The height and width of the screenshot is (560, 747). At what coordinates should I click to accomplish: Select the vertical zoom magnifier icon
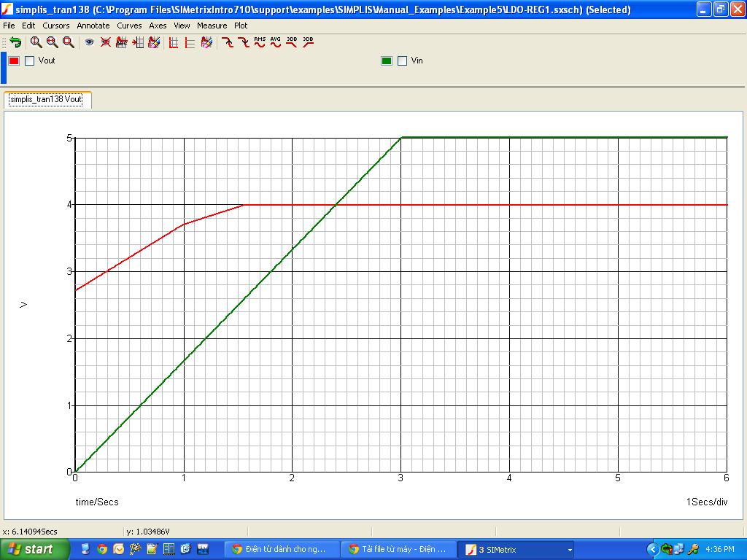click(36, 42)
